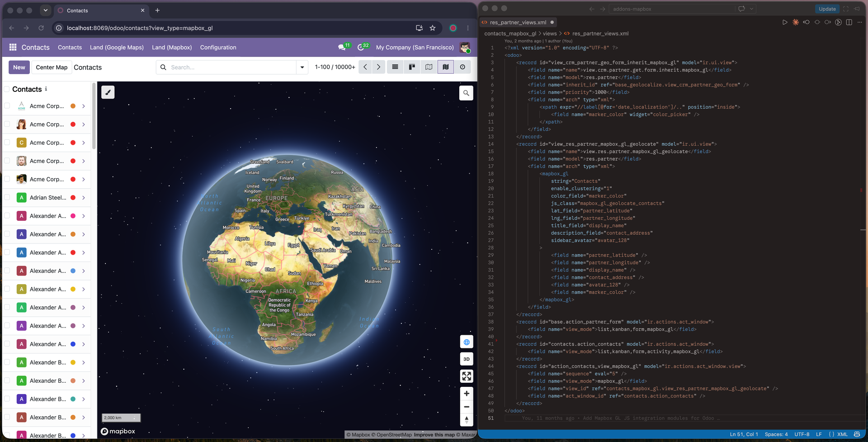Open the conversations icon with 11 badge
868x442 pixels.
(x=342, y=47)
